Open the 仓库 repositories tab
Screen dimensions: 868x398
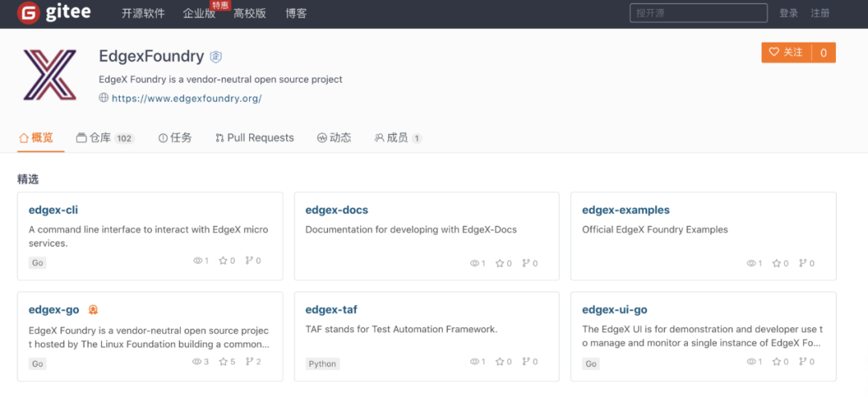coord(100,137)
